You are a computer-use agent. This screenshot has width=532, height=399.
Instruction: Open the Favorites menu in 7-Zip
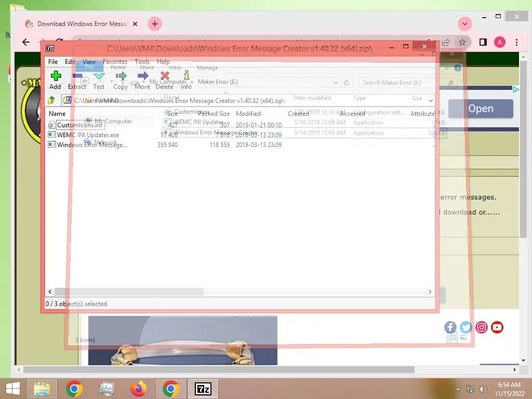(115, 62)
